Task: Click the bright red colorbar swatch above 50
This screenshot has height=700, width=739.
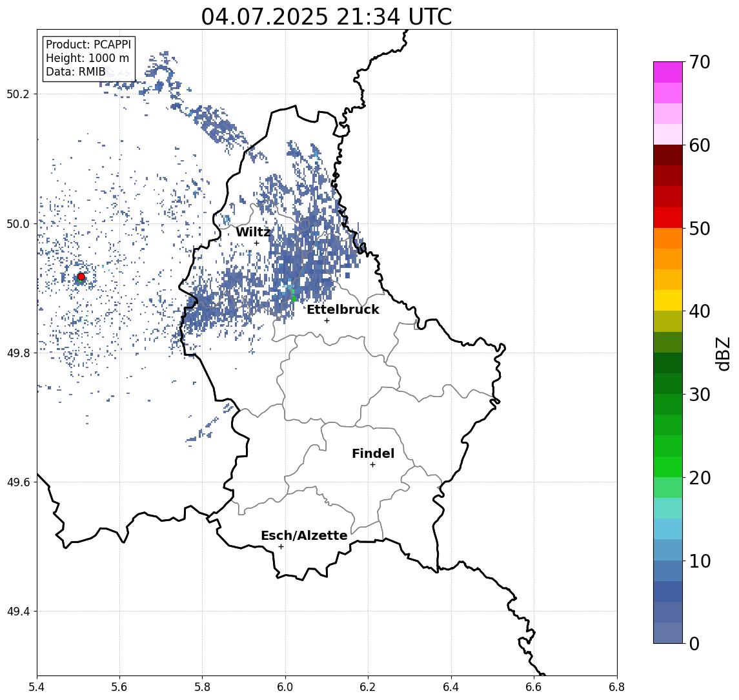Action: tap(668, 218)
